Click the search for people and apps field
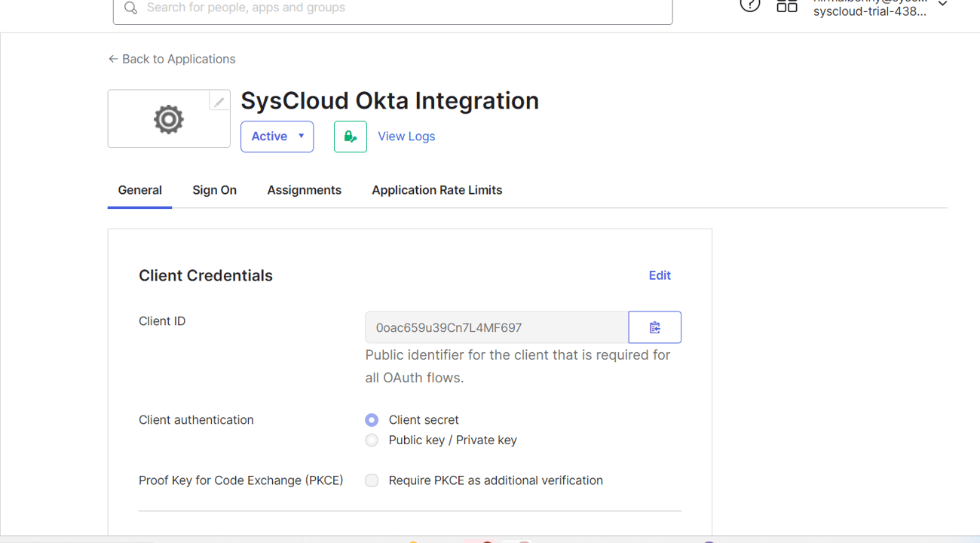The height and width of the screenshot is (543, 980). 392,9
